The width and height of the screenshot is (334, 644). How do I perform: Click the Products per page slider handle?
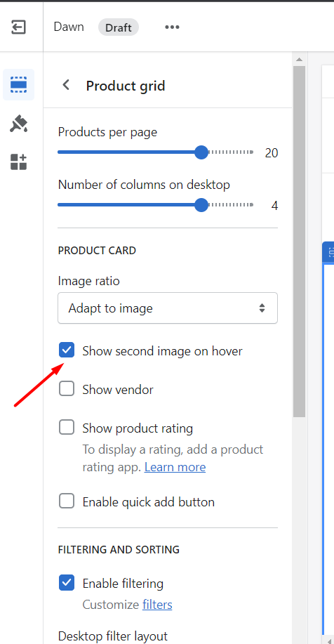(201, 153)
